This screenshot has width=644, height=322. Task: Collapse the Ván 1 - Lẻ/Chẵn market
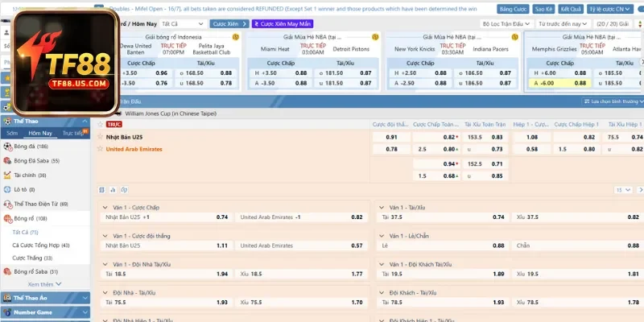pos(382,236)
